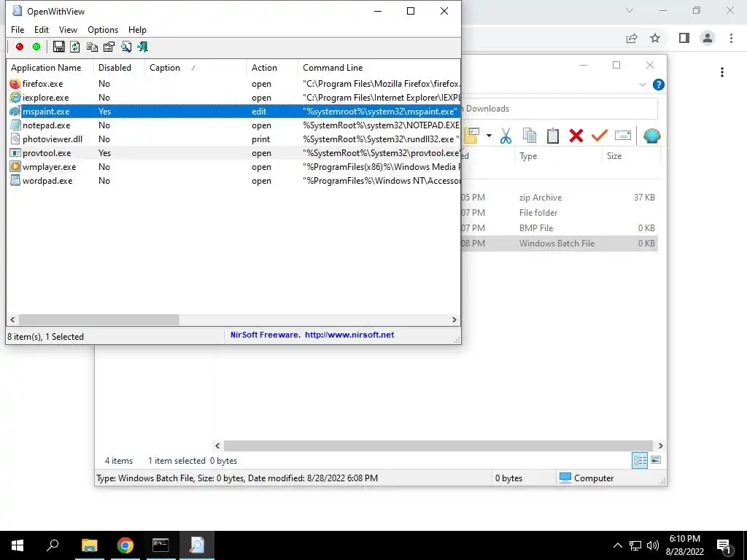This screenshot has width=747, height=560.
Task: Click the Explorer horizontal scrollbar right arrow
Action: click(660, 446)
